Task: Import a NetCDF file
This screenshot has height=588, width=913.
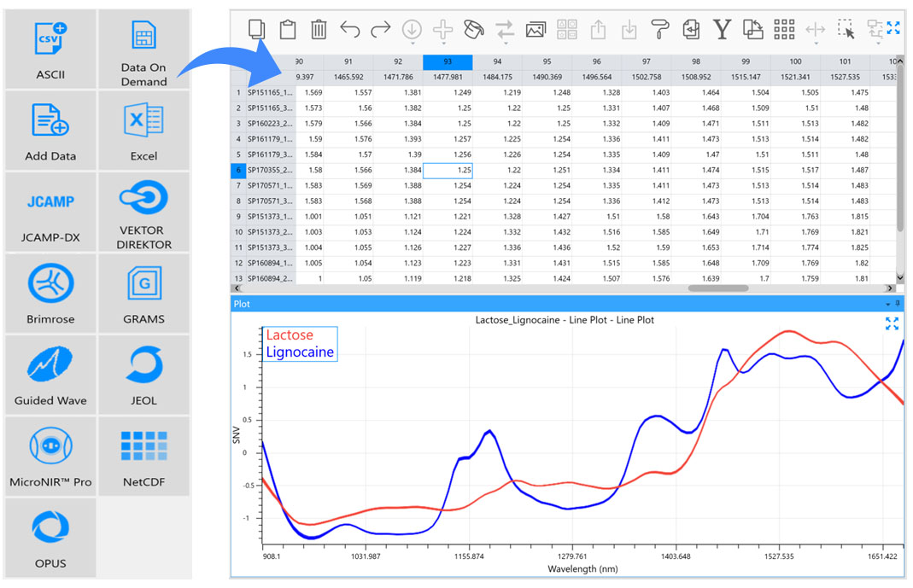Action: point(143,457)
